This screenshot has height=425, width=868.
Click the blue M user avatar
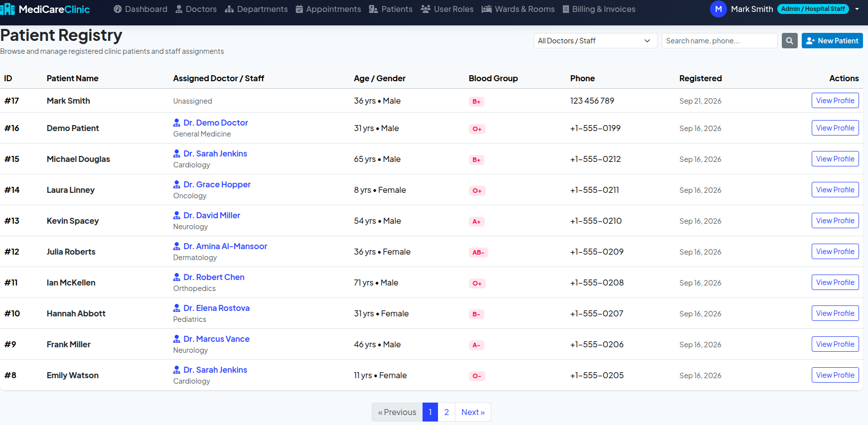click(719, 9)
